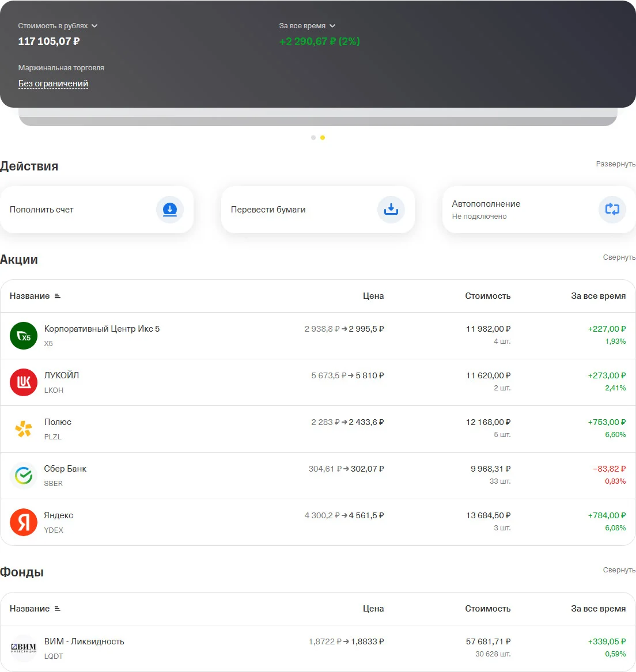The height and width of the screenshot is (672, 636).
Task: Collapse the Акции section via Свернуть
Action: (619, 257)
